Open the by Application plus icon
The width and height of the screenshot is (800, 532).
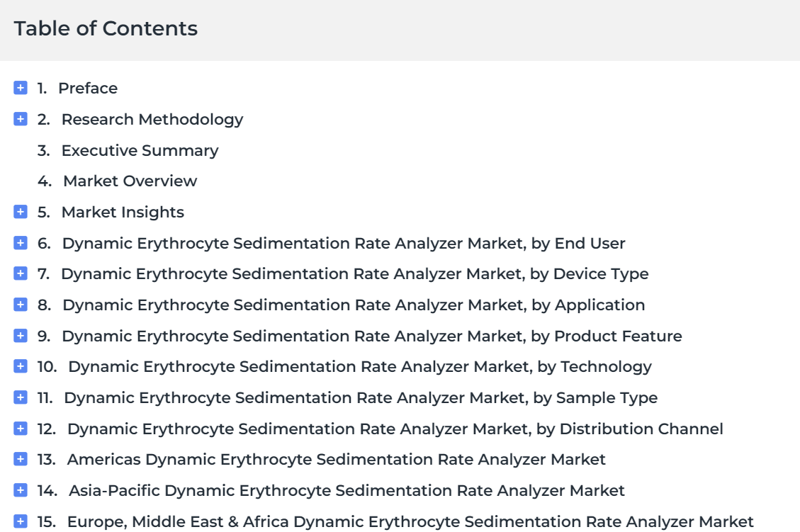click(x=21, y=305)
